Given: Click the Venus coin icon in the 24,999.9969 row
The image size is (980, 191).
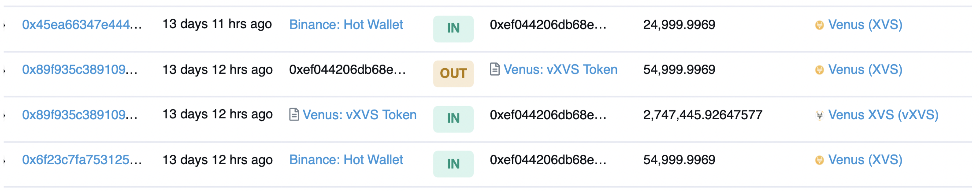Looking at the screenshot, I should tap(819, 25).
